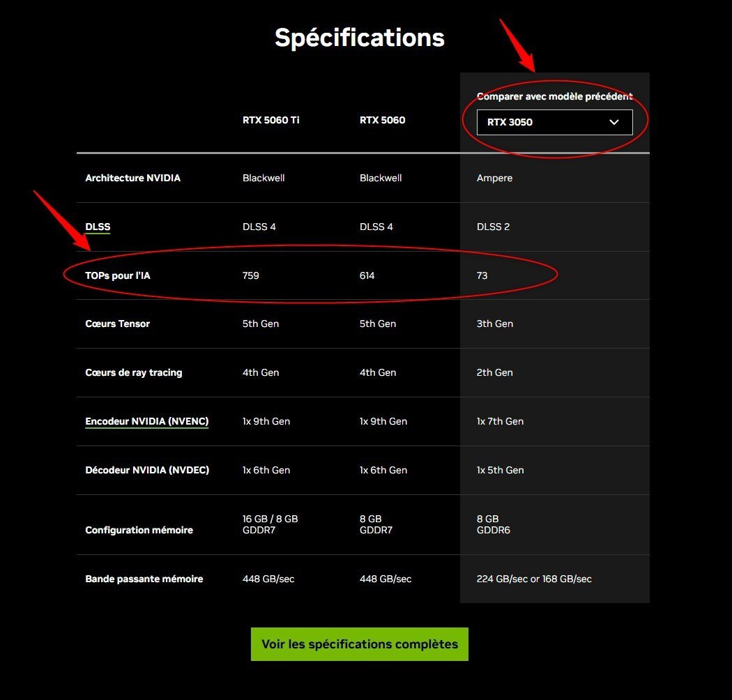732x700 pixels.
Task: Click the Architecture NVIDIA row label
Action: tap(132, 178)
